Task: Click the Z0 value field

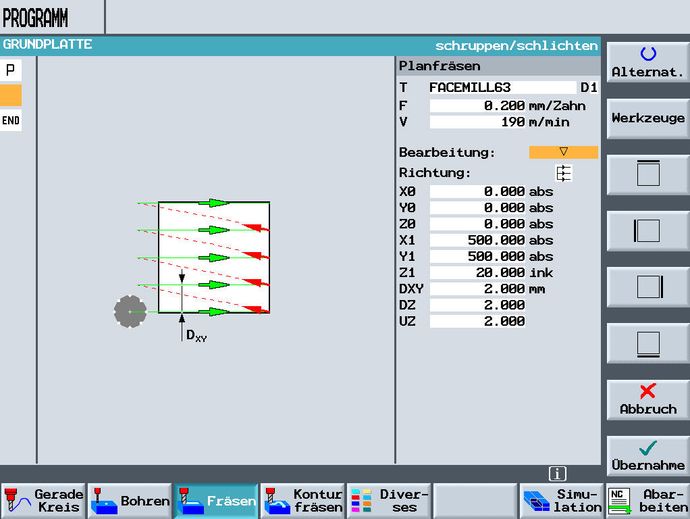Action: coord(477,224)
